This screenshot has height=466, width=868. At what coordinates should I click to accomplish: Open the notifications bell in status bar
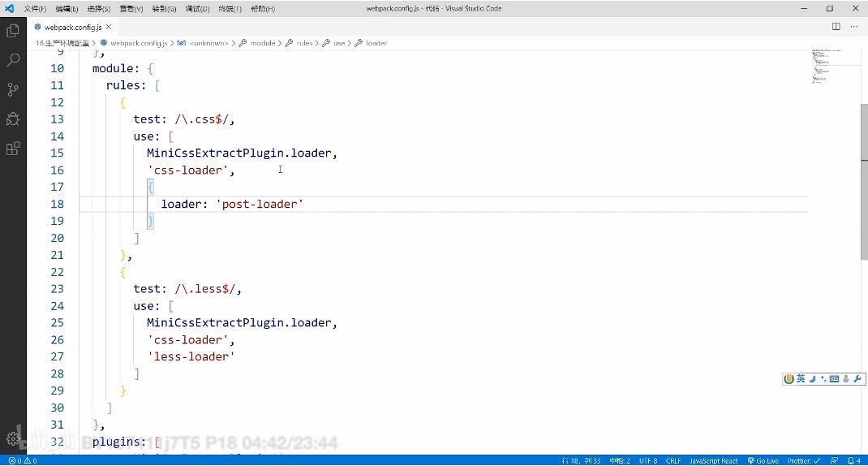[855, 460]
